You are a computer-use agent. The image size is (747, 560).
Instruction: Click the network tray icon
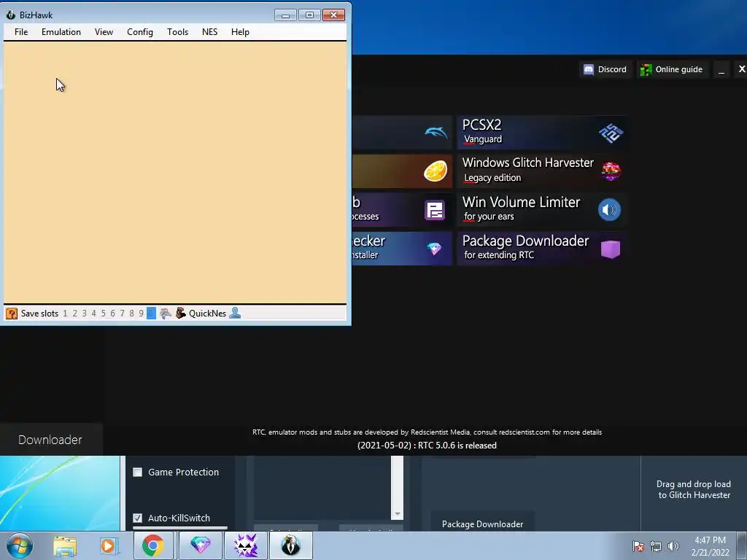click(656, 546)
